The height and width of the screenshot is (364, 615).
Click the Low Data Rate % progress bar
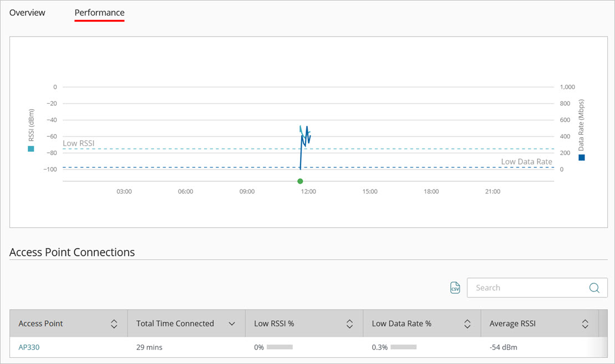[x=403, y=347]
